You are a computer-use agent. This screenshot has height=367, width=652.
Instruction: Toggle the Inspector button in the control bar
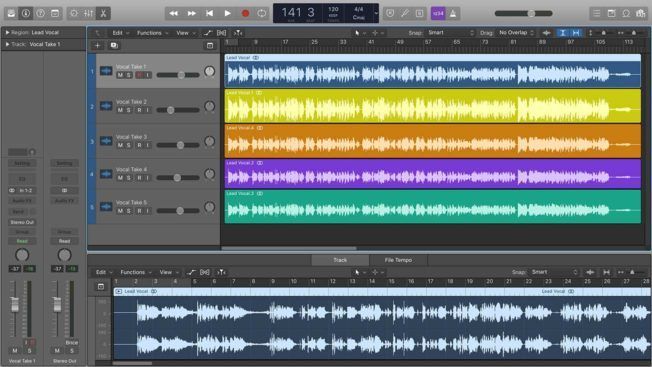tap(26, 13)
